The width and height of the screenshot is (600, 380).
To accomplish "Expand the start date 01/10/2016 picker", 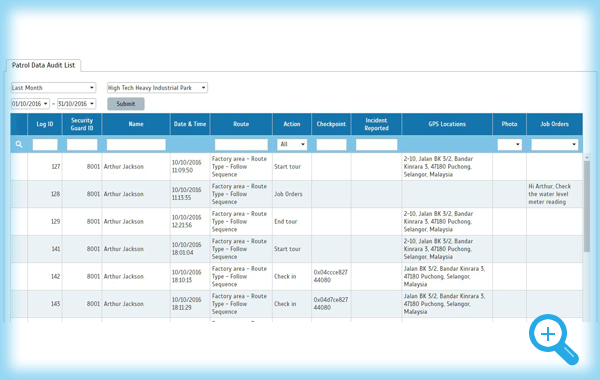I will [x=30, y=104].
